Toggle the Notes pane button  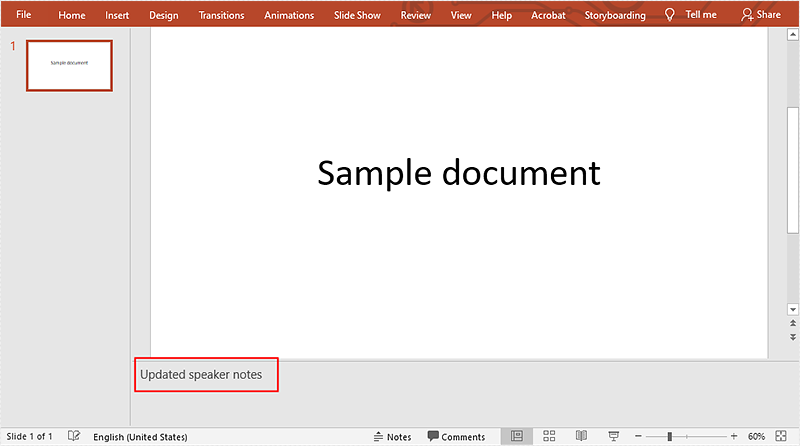(x=392, y=437)
